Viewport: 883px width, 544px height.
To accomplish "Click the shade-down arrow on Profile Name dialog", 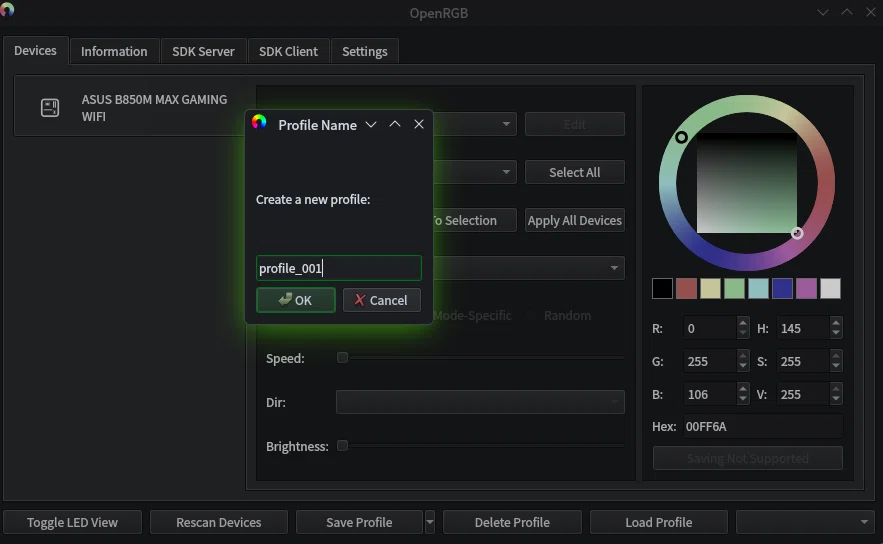I will click(371, 124).
